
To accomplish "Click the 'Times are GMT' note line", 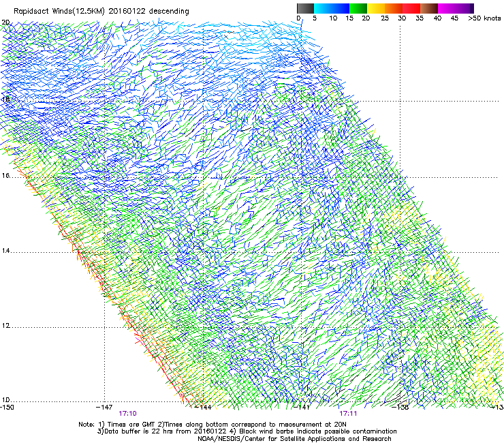I will [212, 425].
